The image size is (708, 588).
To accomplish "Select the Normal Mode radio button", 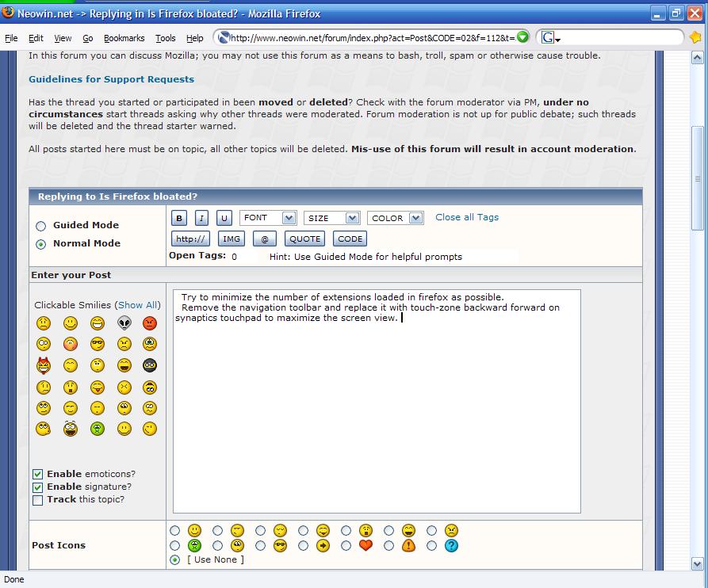I will 40,244.
